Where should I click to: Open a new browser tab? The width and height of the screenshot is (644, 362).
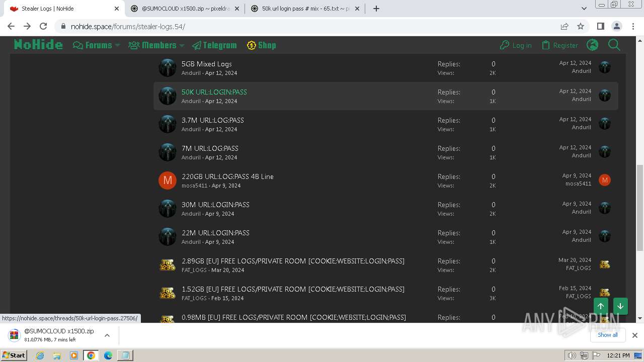376,9
